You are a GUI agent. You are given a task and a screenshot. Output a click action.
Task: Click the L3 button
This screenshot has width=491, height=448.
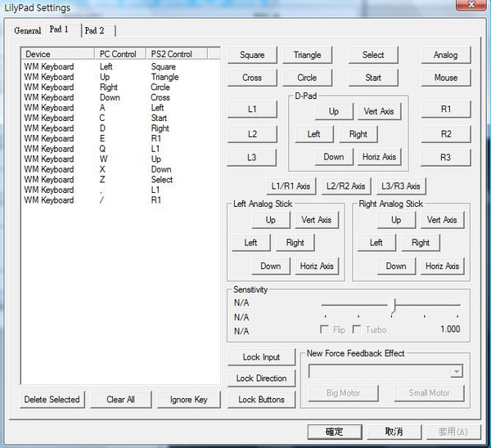[x=252, y=157]
